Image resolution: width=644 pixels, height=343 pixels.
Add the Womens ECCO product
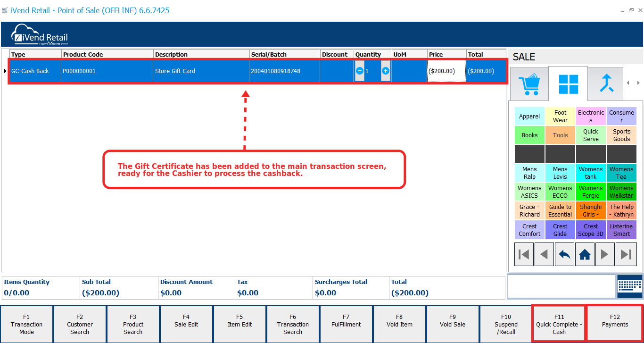click(x=560, y=192)
